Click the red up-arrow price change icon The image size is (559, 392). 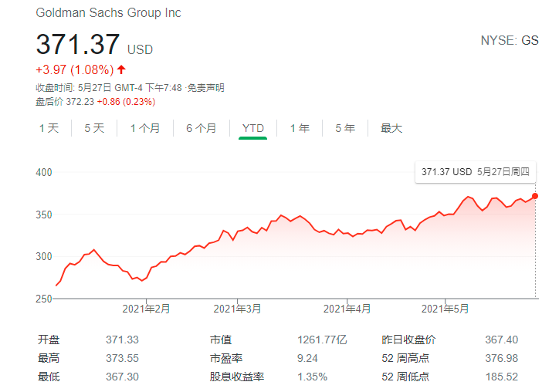(x=121, y=69)
